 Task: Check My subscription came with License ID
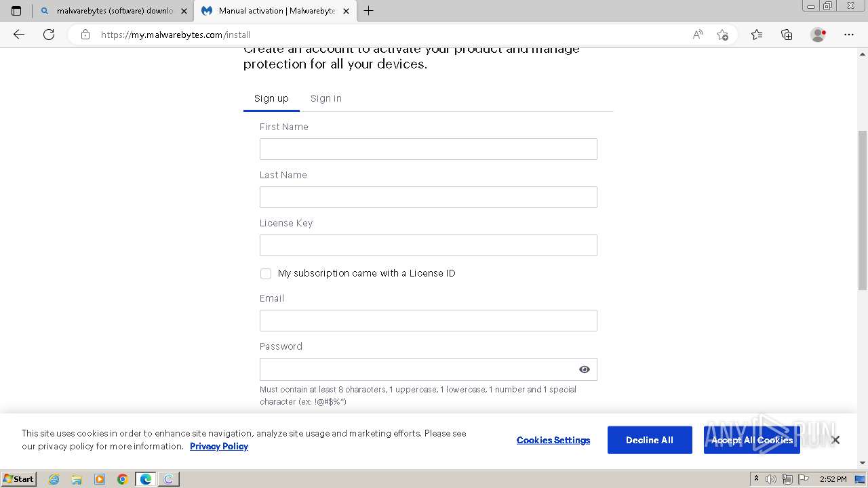click(266, 274)
